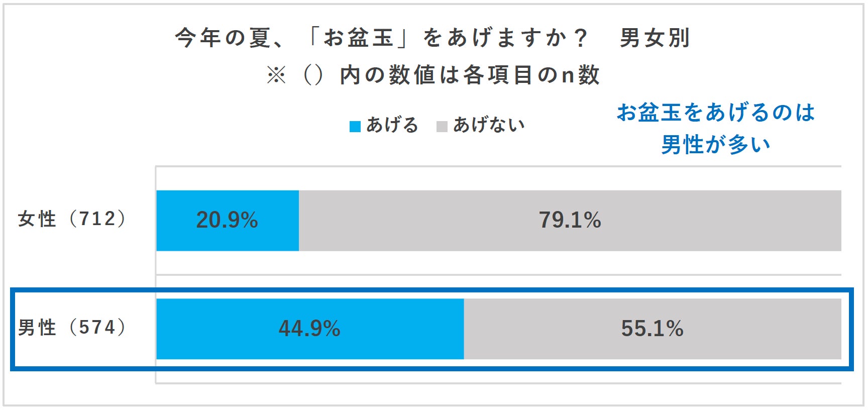Image resolution: width=868 pixels, height=410 pixels.
Task: Click the 20.9% value in the female bar
Action: pos(227,220)
